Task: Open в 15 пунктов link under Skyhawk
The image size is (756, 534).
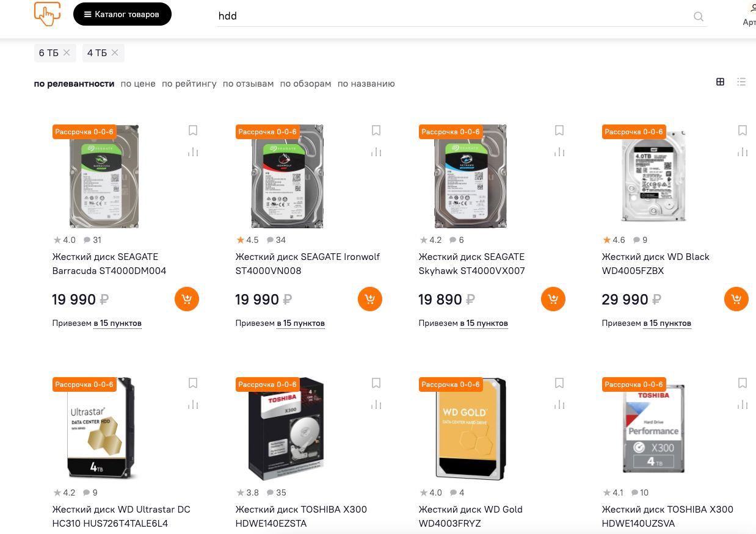Action: [x=484, y=323]
